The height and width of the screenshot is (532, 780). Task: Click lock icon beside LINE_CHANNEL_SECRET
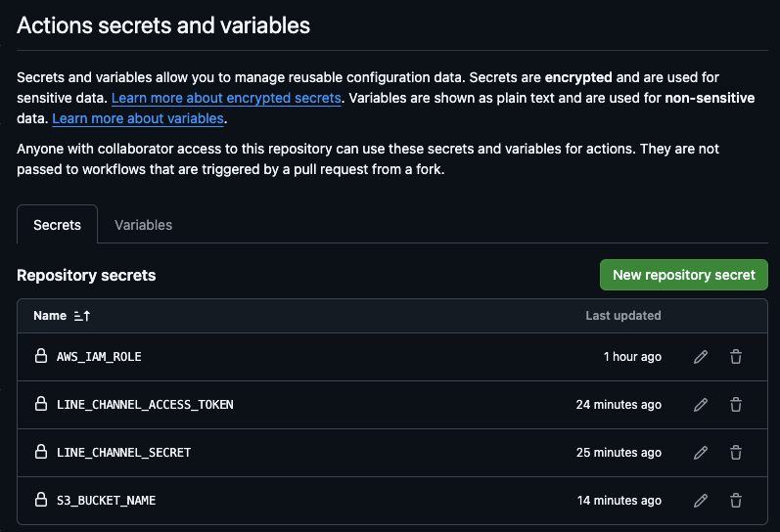click(x=41, y=452)
